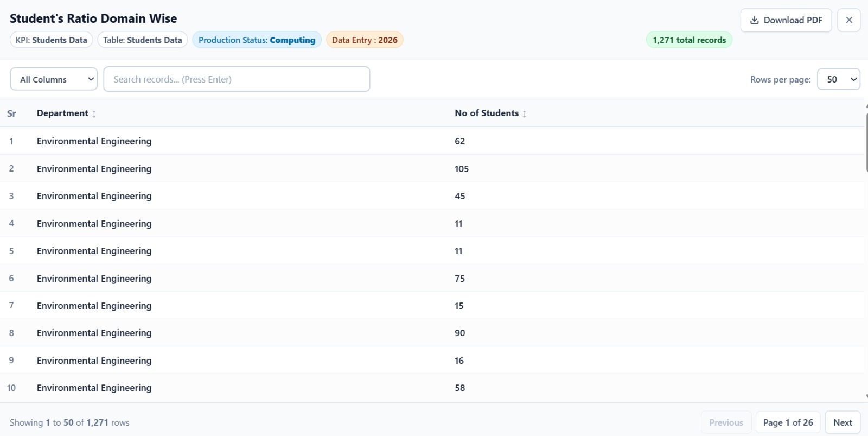
Task: Click the Sr column header
Action: click(x=11, y=113)
